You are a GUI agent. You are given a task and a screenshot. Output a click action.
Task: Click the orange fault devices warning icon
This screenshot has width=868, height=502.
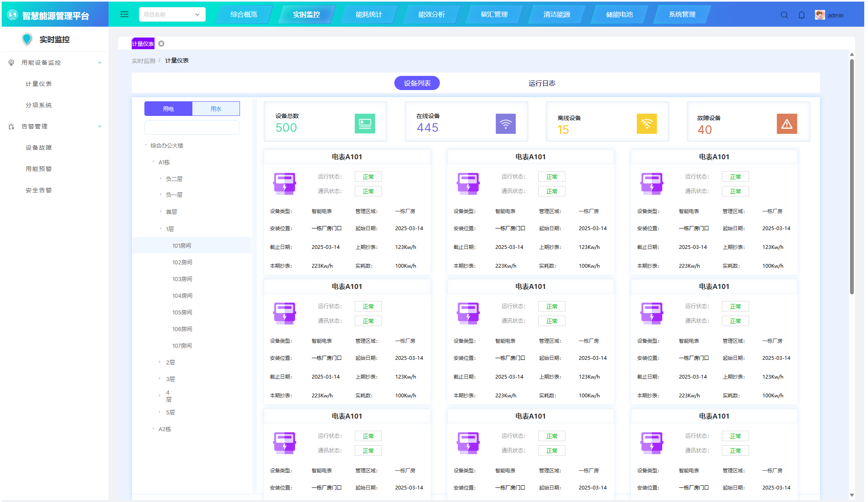point(787,123)
